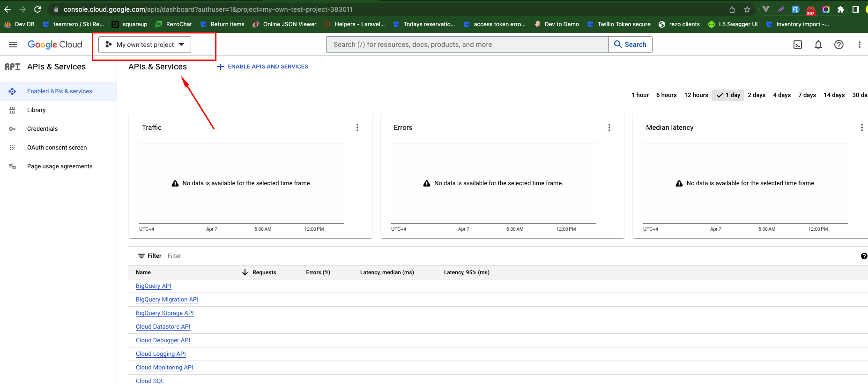Open the Library sidebar item
This screenshot has width=868, height=384.
(x=58, y=110)
